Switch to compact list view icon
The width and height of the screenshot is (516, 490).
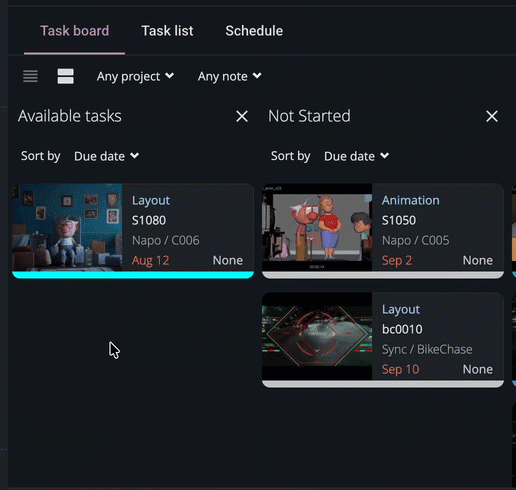[x=30, y=76]
